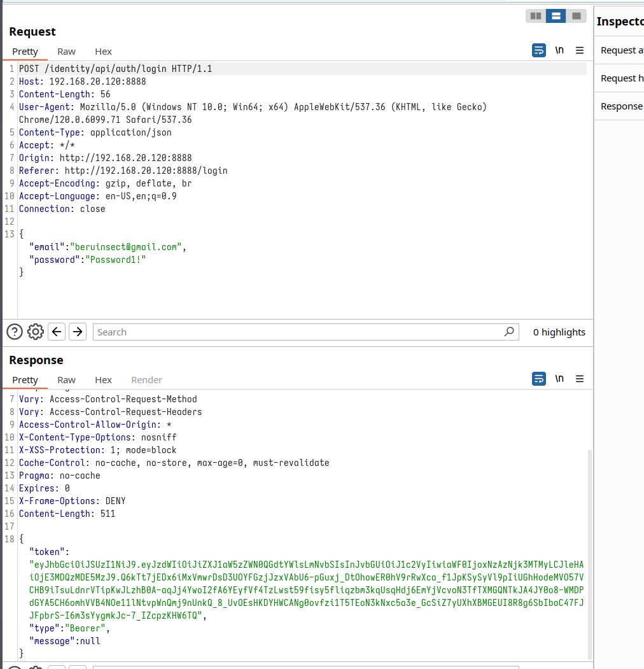
Task: Select the top-bottom split layout icon
Action: tap(556, 16)
